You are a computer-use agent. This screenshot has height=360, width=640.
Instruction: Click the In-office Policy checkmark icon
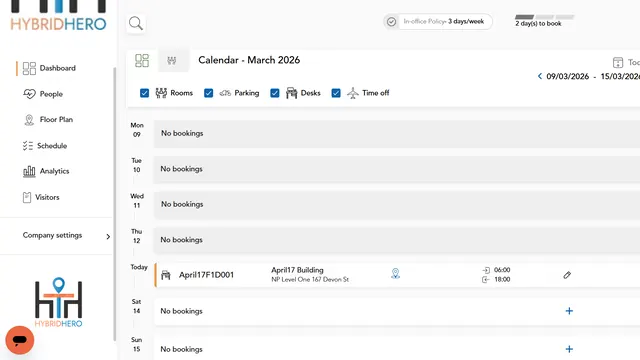(391, 22)
